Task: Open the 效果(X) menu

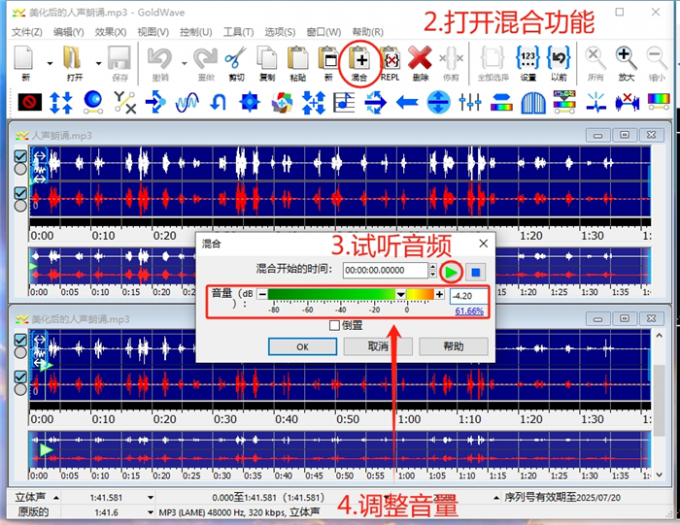Action: tap(111, 32)
